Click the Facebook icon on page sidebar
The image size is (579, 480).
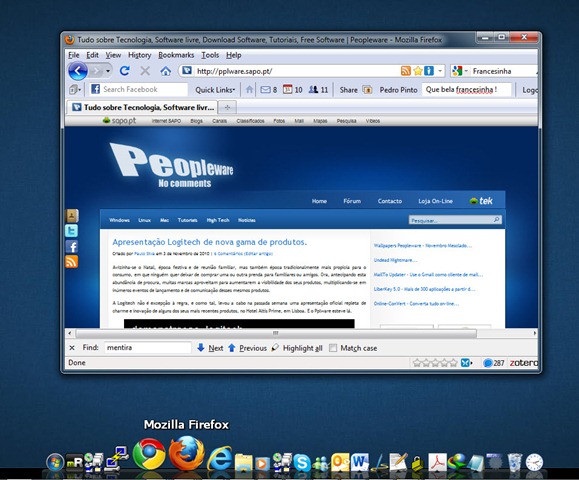[x=72, y=246]
